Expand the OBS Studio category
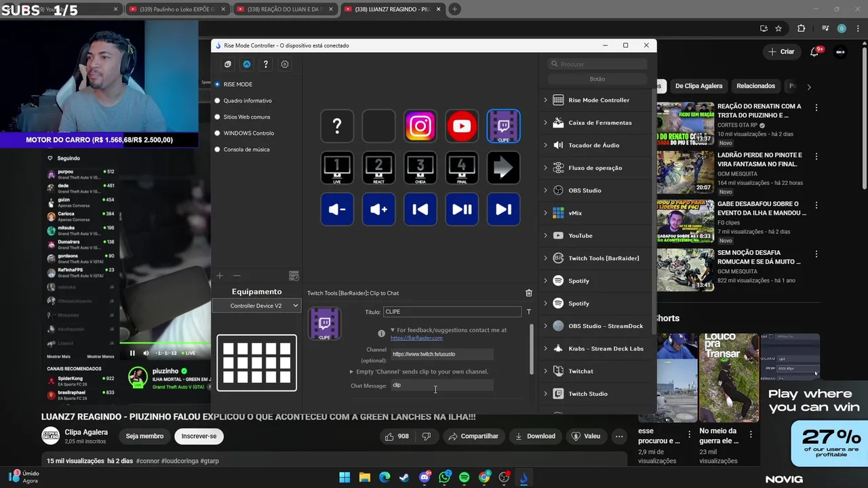The height and width of the screenshot is (488, 868). [x=545, y=190]
